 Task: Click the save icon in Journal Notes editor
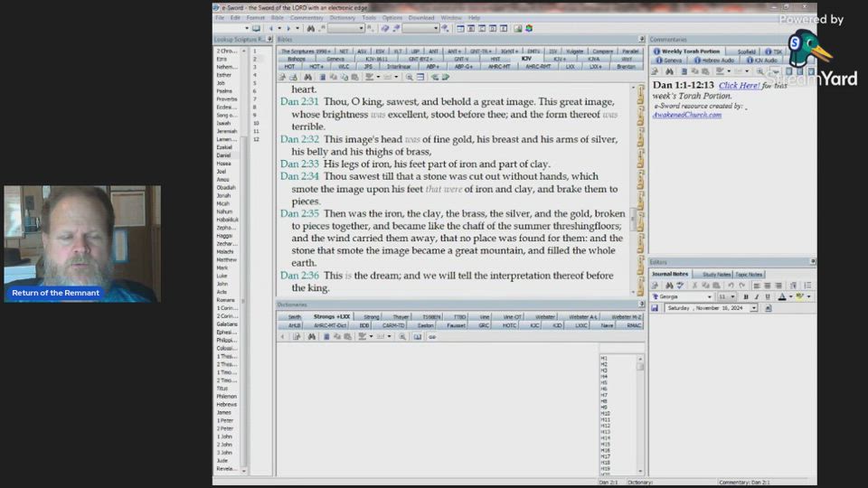pos(655,308)
